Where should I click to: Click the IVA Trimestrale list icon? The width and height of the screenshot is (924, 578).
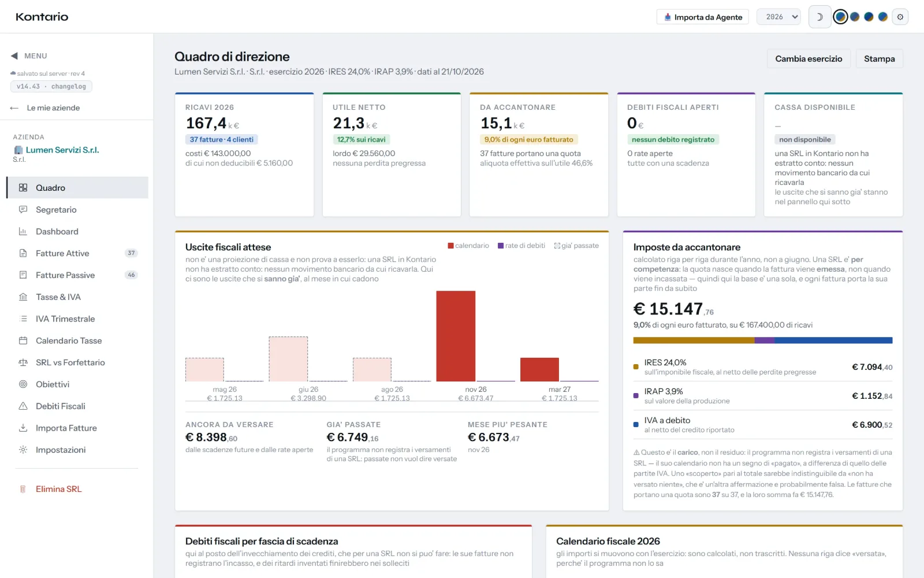(x=23, y=319)
